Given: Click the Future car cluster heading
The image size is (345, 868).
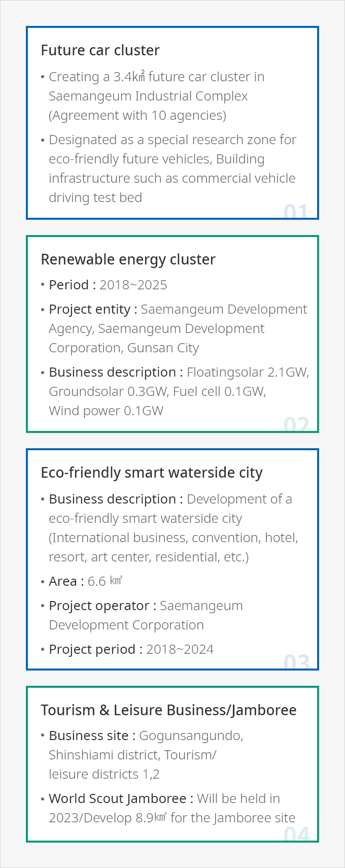Looking at the screenshot, I should tap(100, 50).
